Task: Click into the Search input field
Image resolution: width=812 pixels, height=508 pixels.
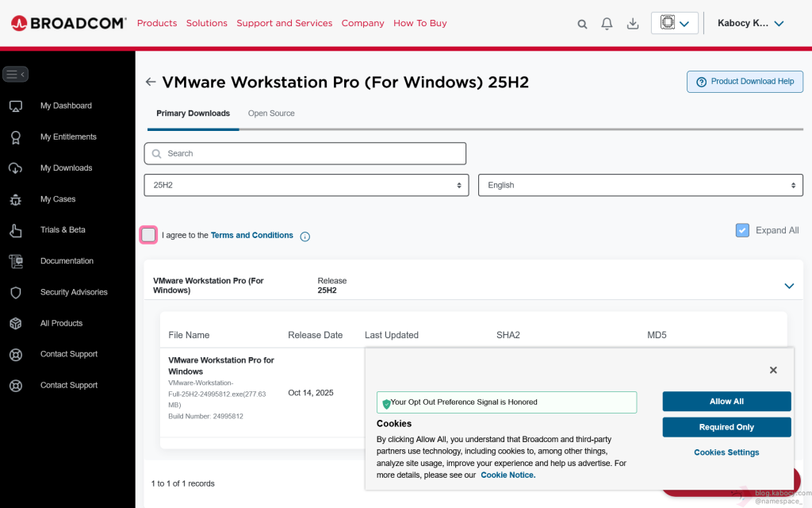Action: point(305,153)
